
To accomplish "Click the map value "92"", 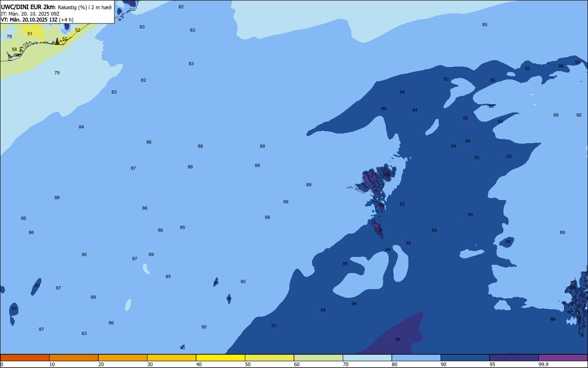I will pyautogui.click(x=465, y=118).
